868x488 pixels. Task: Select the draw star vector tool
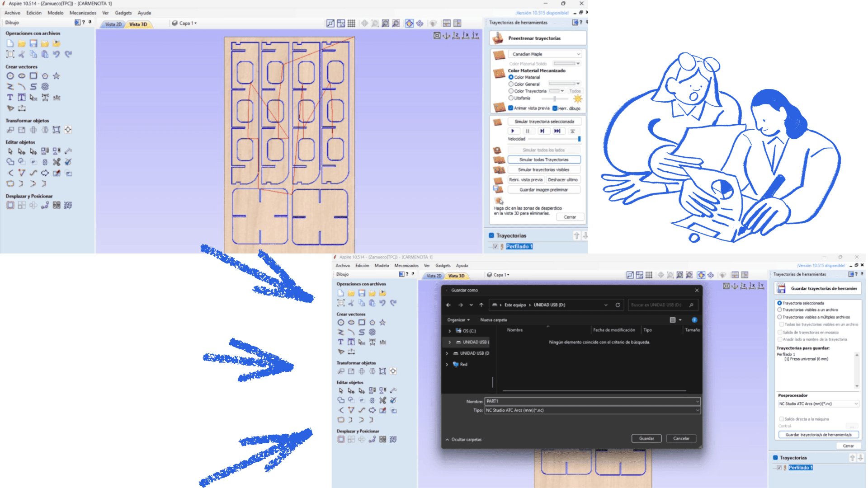tap(56, 76)
